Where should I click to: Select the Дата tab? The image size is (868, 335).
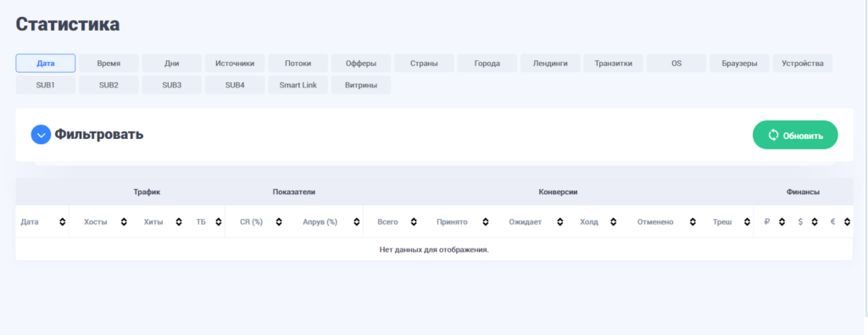click(46, 63)
